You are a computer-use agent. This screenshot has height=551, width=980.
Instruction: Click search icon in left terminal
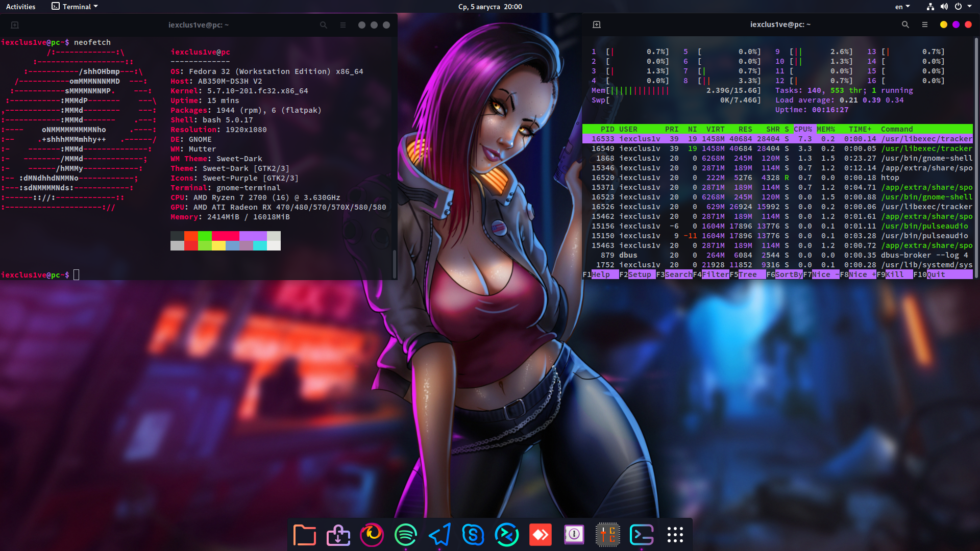(x=324, y=25)
